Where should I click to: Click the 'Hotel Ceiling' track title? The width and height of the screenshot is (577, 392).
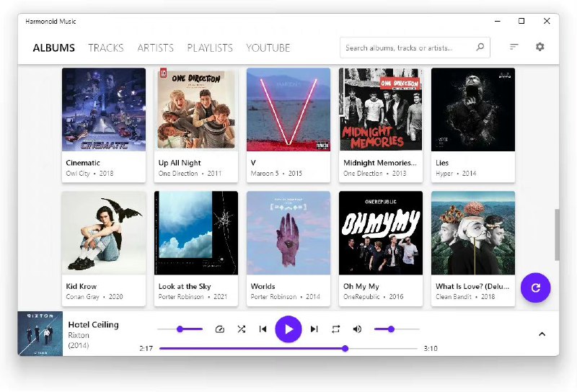(94, 325)
